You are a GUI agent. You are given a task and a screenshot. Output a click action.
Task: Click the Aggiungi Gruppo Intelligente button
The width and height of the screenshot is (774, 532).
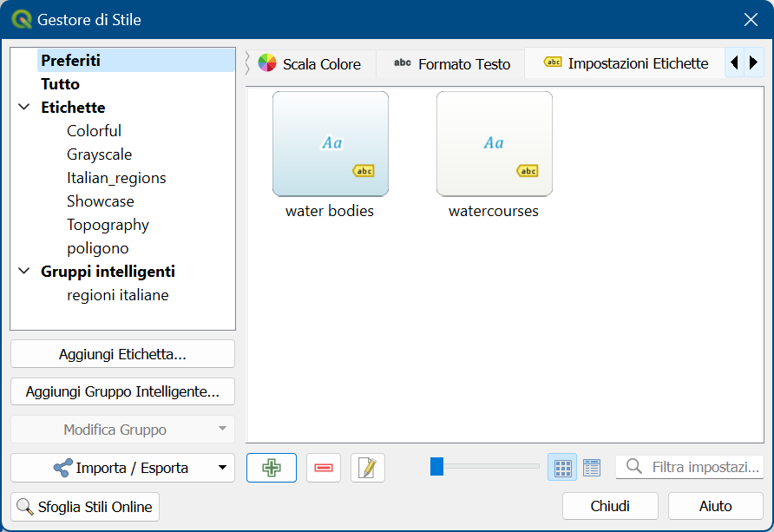point(122,392)
